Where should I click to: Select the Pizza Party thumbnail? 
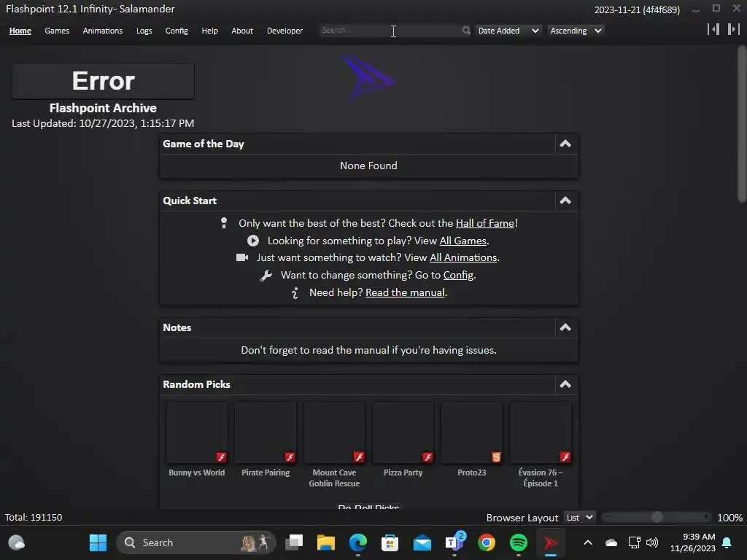pos(403,432)
